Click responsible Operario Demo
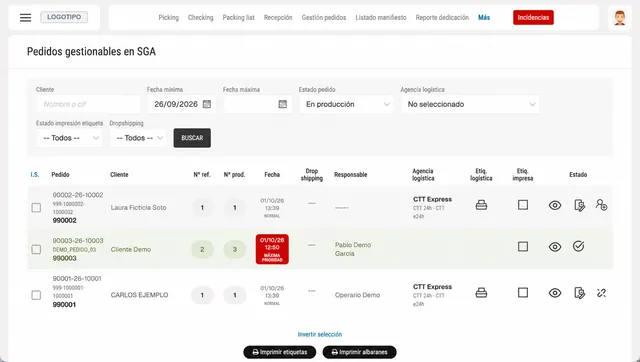The image size is (640, 362). 358,295
